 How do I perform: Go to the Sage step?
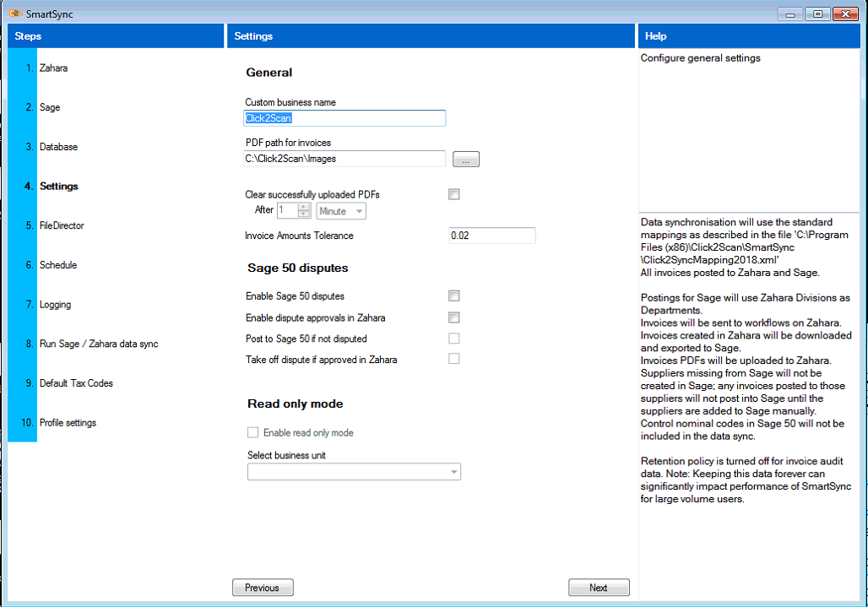49,107
